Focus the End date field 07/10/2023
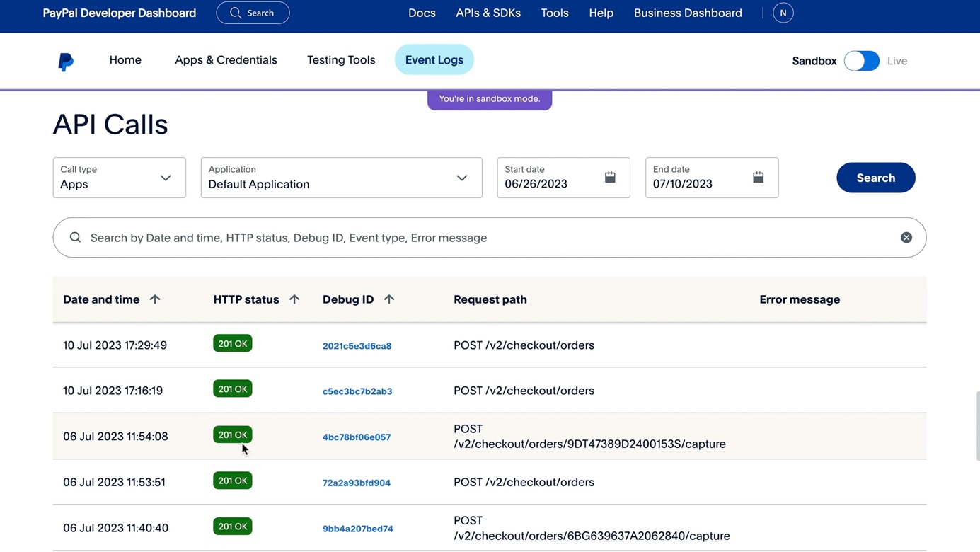 (x=712, y=178)
